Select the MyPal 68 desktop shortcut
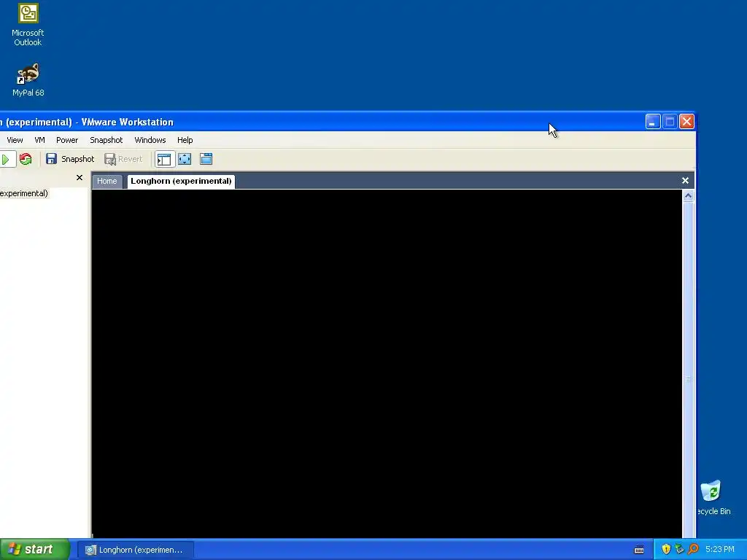The height and width of the screenshot is (560, 747). (28, 80)
